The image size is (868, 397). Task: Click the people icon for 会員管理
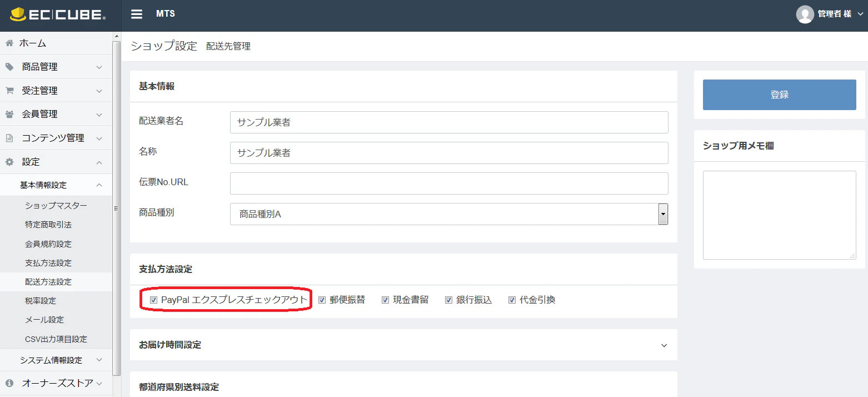pos(9,115)
